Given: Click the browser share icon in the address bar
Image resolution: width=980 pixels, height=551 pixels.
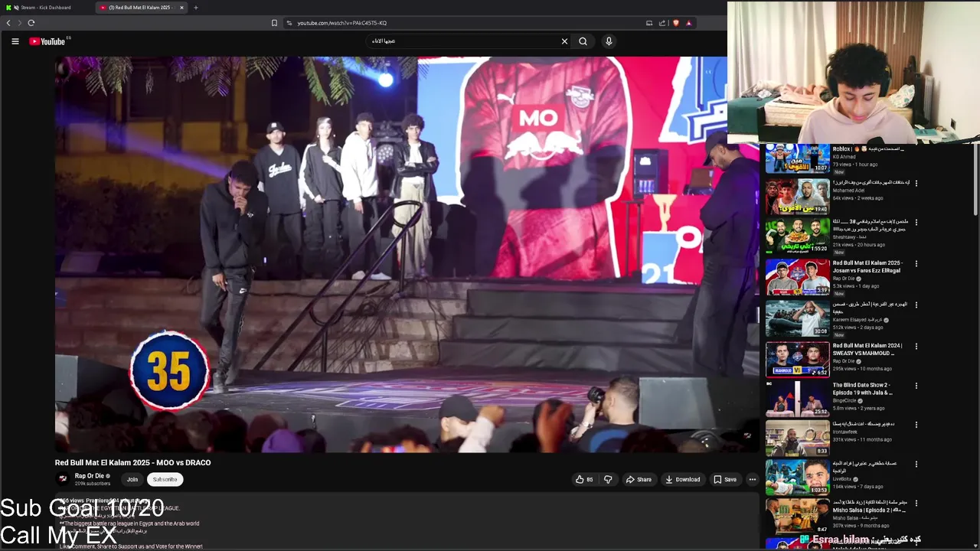Looking at the screenshot, I should tap(662, 23).
